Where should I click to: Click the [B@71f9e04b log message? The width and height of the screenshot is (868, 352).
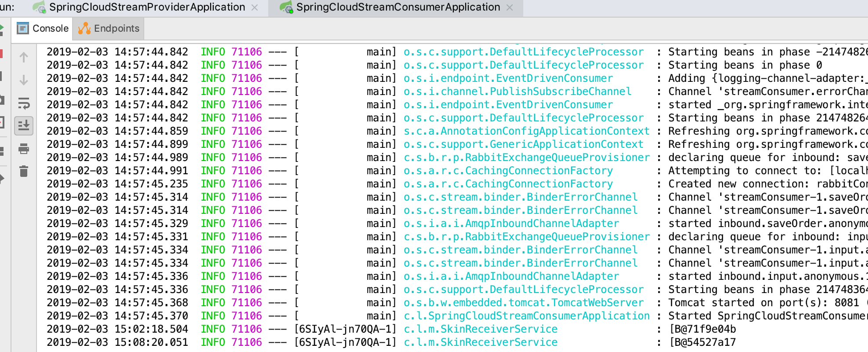coord(702,329)
